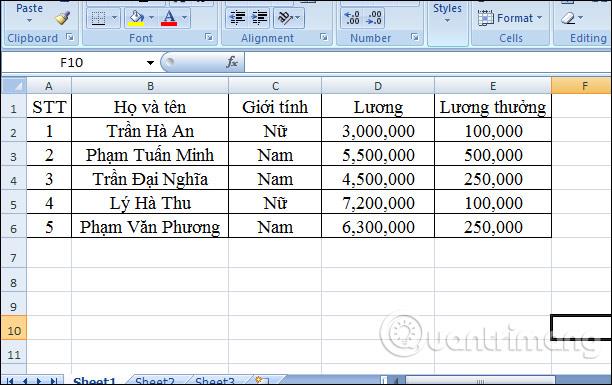Switch to the Sheet1 tab
This screenshot has height=385, width=612.
(x=95, y=380)
